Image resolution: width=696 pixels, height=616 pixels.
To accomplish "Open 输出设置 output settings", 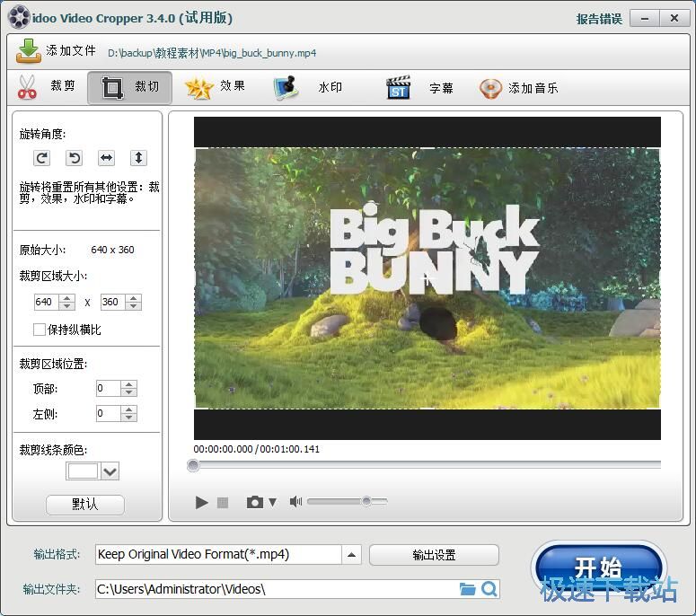I will (434, 555).
